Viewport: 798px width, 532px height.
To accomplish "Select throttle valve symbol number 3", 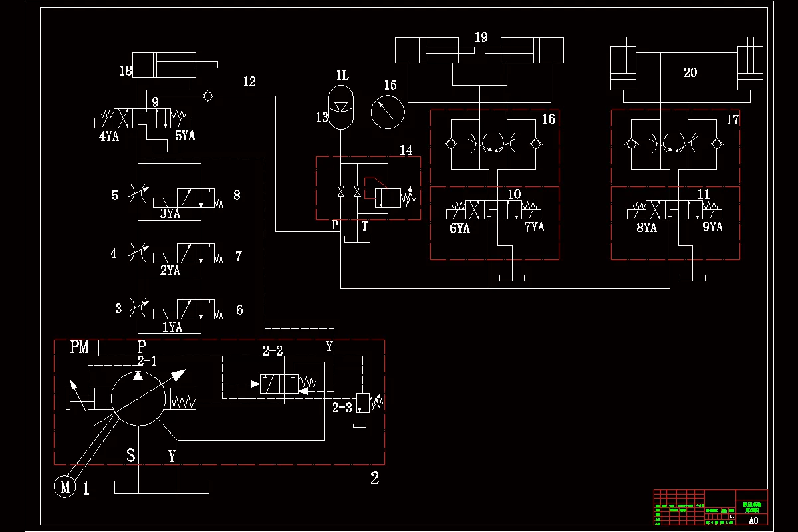I will (138, 309).
